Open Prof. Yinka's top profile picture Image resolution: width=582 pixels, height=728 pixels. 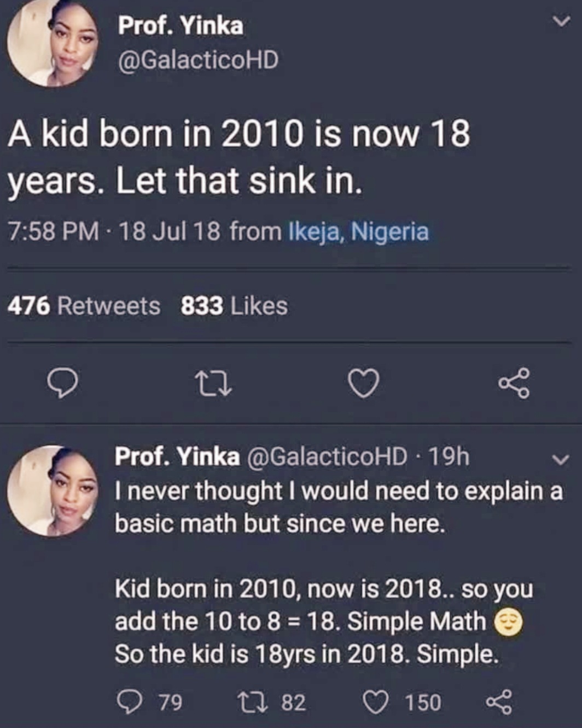[53, 43]
